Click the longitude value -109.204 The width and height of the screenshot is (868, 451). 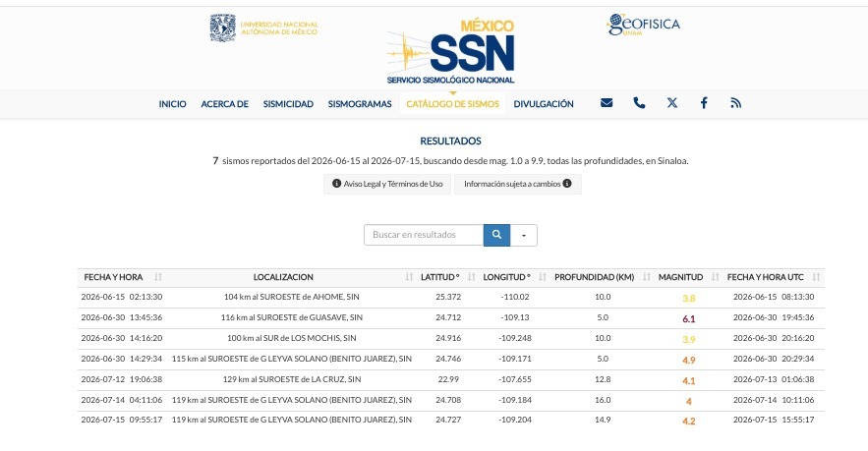click(515, 420)
